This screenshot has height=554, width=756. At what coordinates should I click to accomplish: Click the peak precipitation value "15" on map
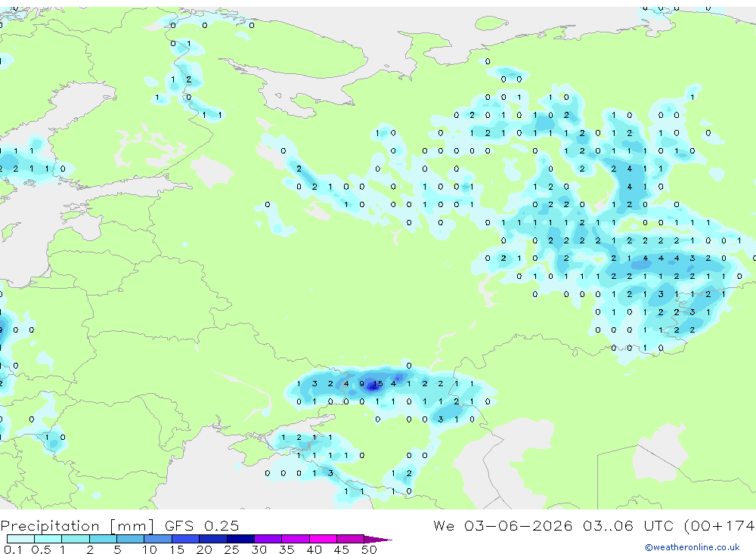point(377,384)
